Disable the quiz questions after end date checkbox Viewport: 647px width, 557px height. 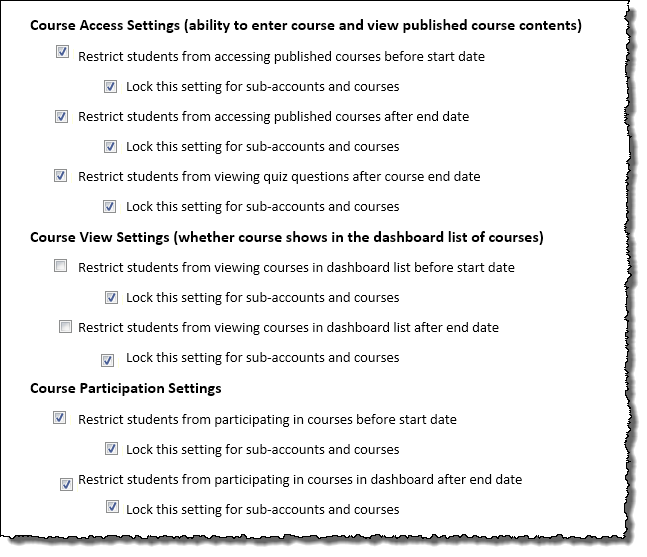click(x=62, y=175)
